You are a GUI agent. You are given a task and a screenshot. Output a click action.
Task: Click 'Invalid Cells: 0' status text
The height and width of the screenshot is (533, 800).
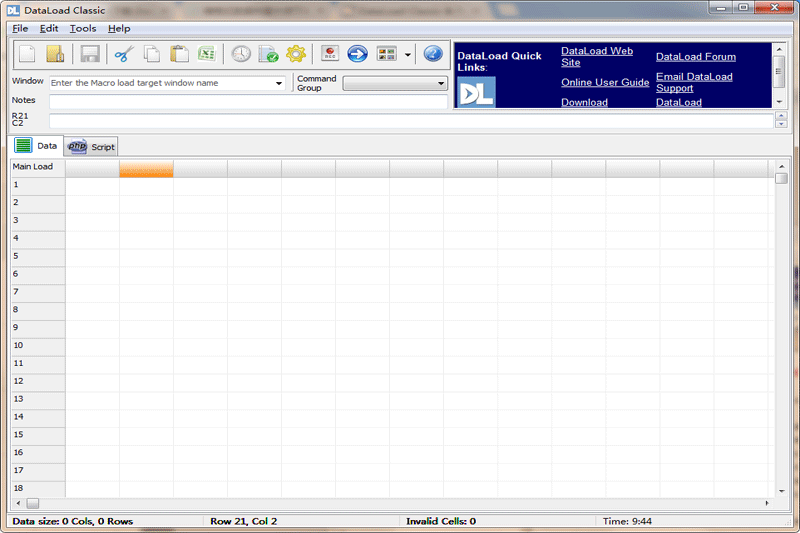tap(441, 521)
